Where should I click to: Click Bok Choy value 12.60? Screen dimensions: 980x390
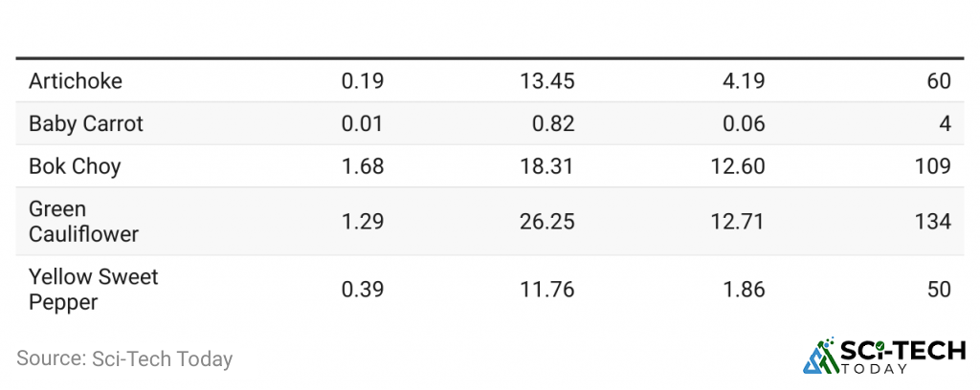[738, 166]
